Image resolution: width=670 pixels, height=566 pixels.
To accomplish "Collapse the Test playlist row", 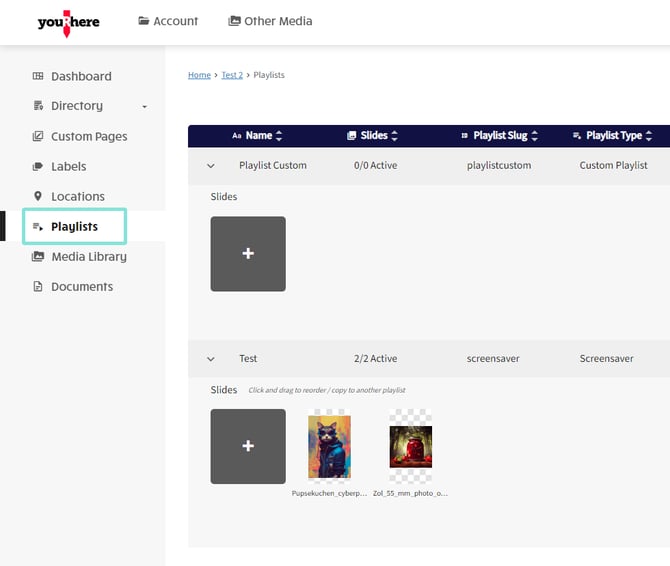I will pos(210,358).
